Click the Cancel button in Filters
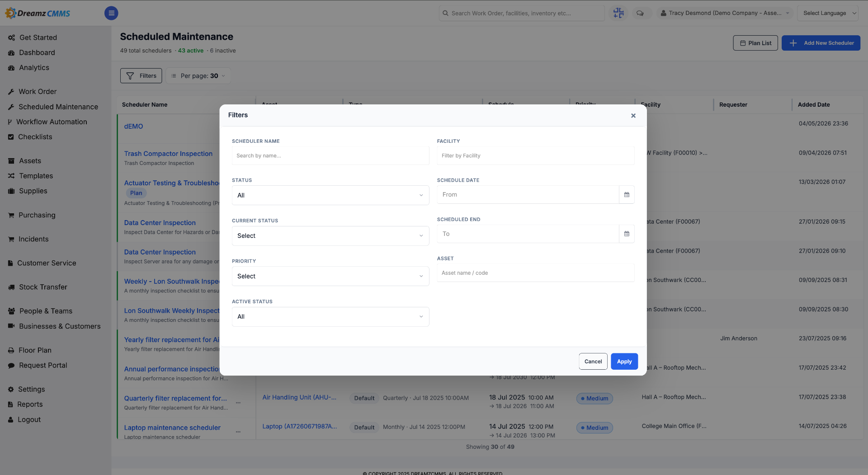868x475 pixels. point(593,362)
